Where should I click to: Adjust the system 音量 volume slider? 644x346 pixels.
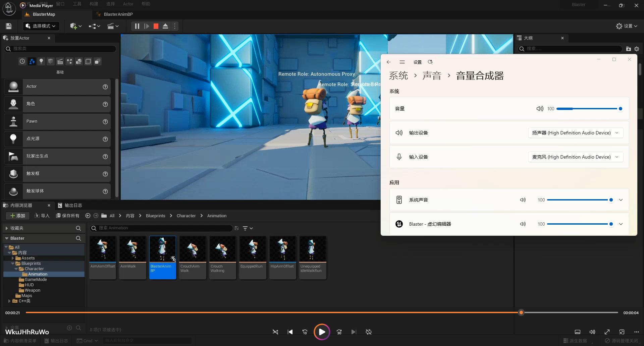point(589,109)
